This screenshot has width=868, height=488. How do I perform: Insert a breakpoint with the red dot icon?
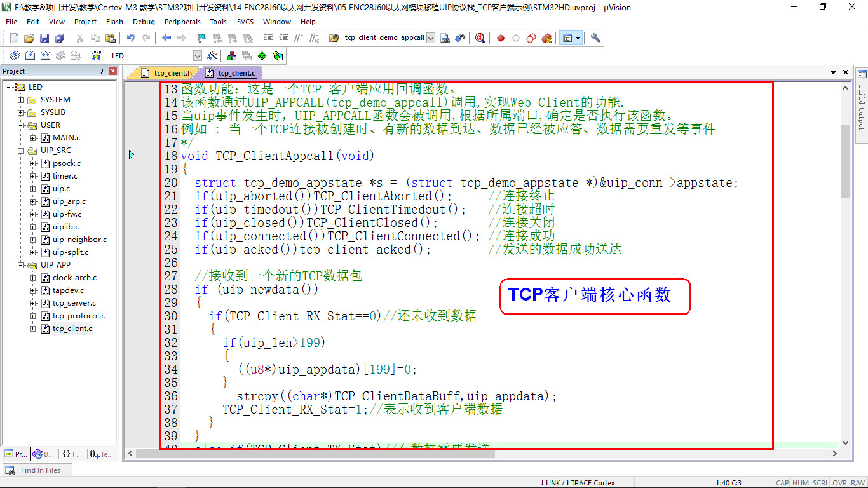tap(501, 38)
